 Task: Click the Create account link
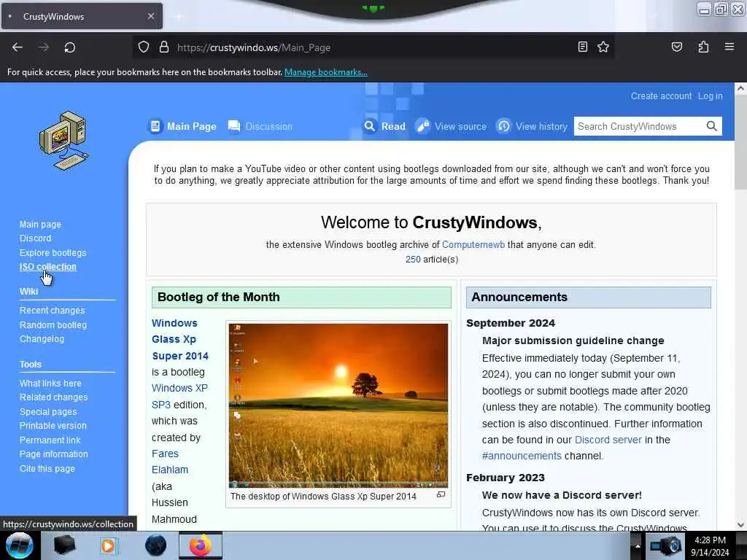click(661, 96)
